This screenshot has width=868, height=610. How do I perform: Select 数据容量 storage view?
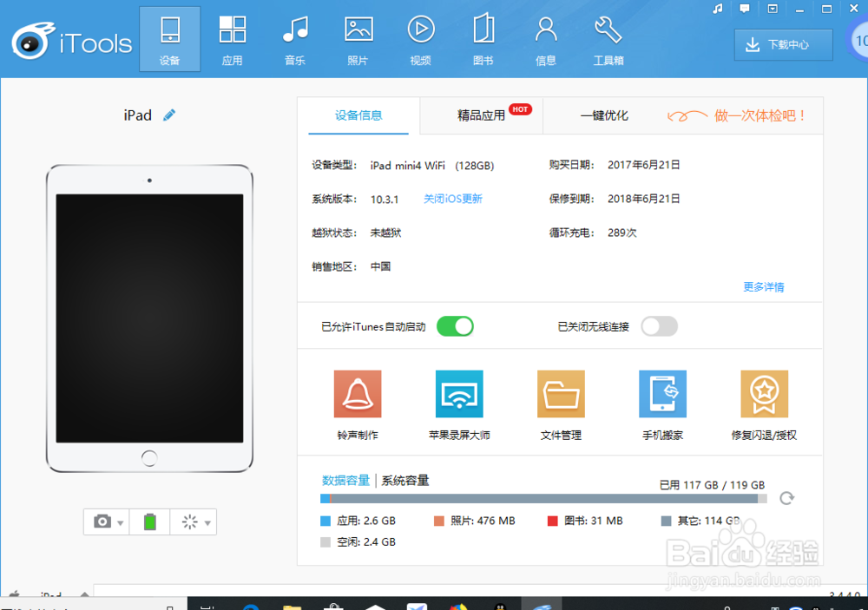point(346,481)
